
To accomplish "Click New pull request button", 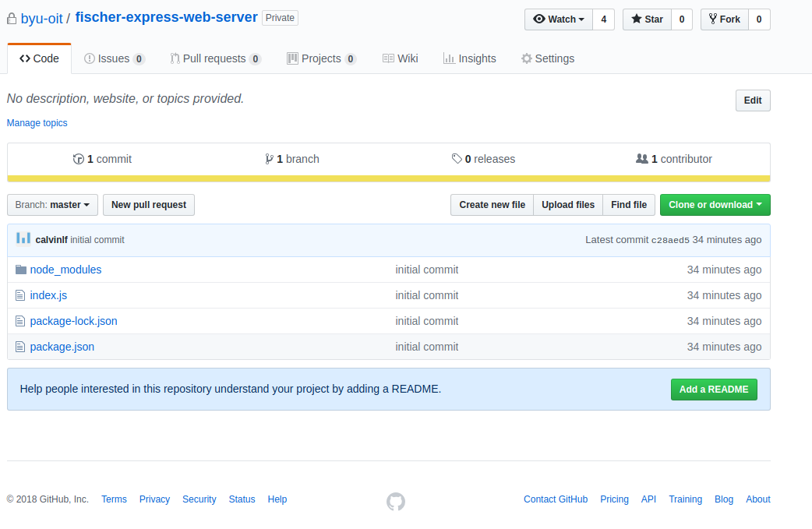I will 149,205.
